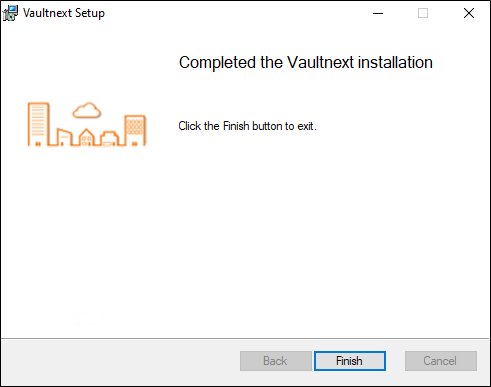The image size is (491, 387).
Task: Click the orange car graphic
Action: click(109, 139)
